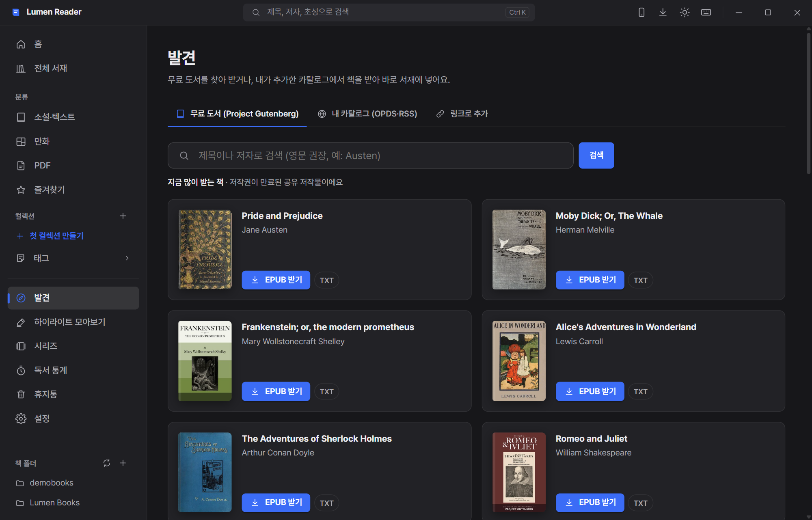Click Moby Dick book cover thumbnail
The width and height of the screenshot is (812, 520).
519,250
